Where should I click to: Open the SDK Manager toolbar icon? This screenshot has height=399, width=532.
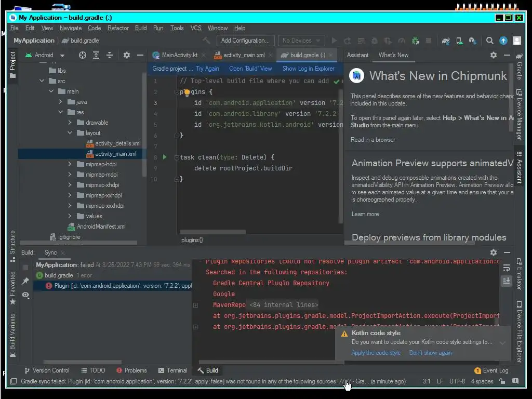coord(473,41)
